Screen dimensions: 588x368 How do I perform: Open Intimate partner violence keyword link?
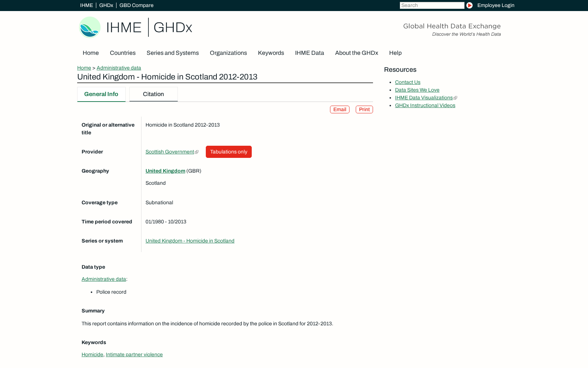tap(134, 354)
